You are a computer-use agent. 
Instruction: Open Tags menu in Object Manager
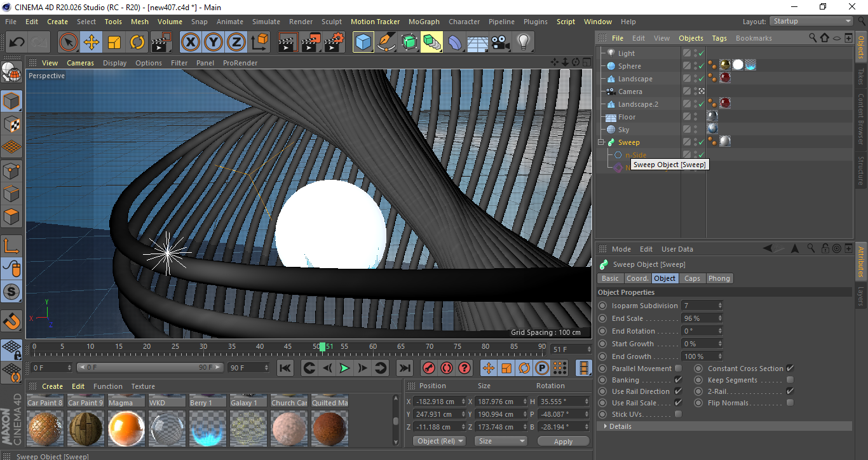[x=719, y=38]
